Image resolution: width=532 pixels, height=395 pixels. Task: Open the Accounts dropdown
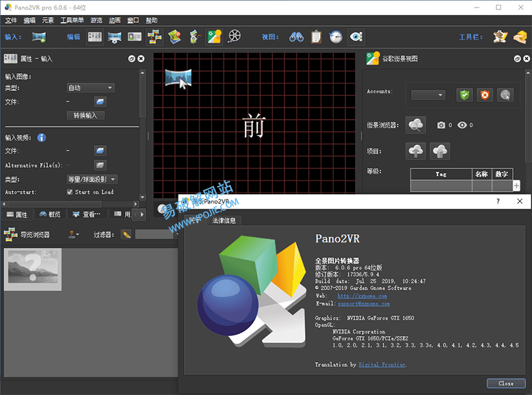(x=428, y=94)
